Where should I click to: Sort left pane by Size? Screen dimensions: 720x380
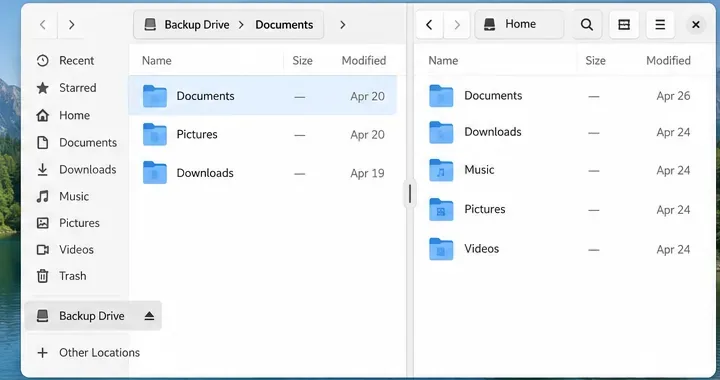pyautogui.click(x=303, y=61)
